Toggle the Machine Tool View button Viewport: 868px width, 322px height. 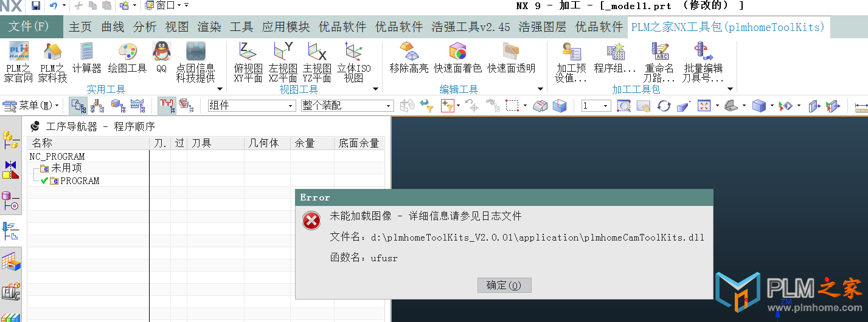click(97, 106)
